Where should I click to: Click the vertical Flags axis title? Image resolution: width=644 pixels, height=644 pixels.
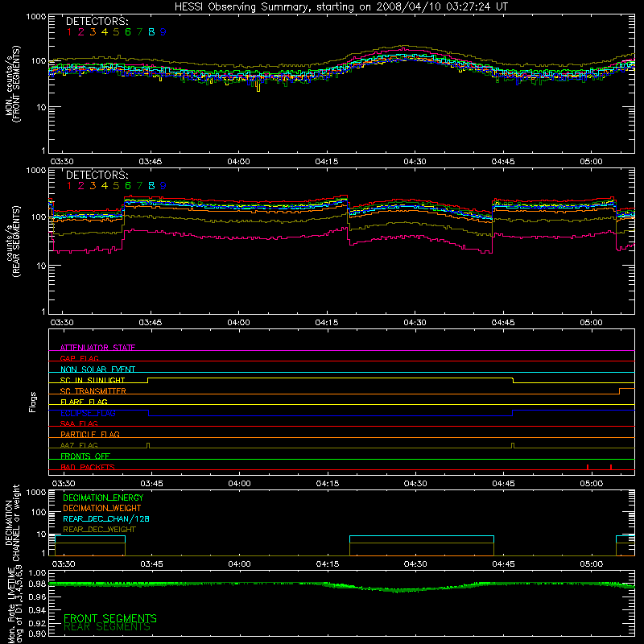(33, 402)
